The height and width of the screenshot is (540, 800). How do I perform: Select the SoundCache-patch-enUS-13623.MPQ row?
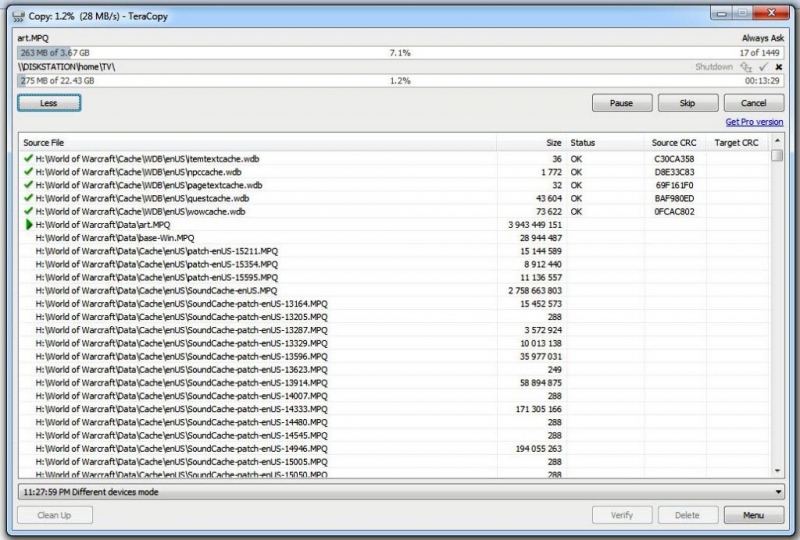[x=395, y=370]
